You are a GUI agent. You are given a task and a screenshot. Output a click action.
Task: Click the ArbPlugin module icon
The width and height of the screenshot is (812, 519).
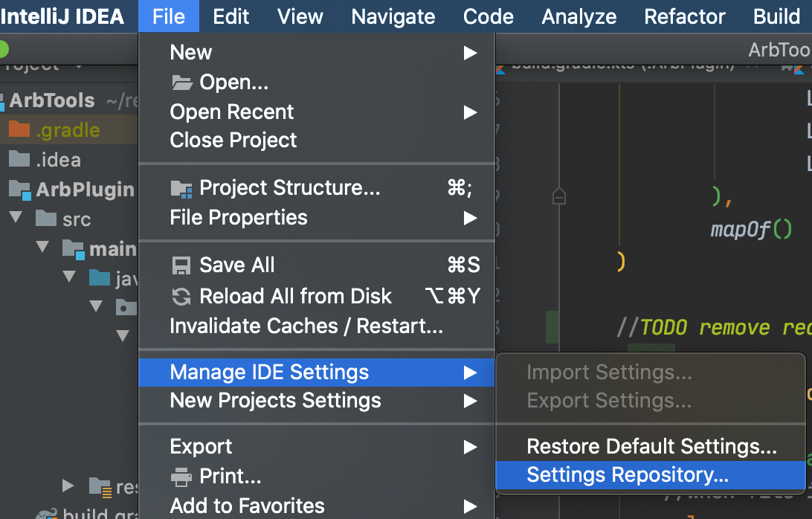tap(19, 189)
